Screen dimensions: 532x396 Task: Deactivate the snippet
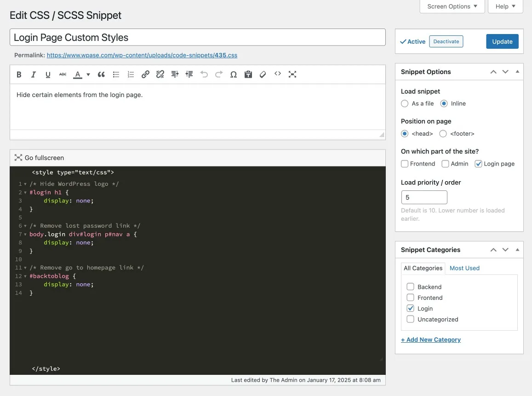[446, 41]
